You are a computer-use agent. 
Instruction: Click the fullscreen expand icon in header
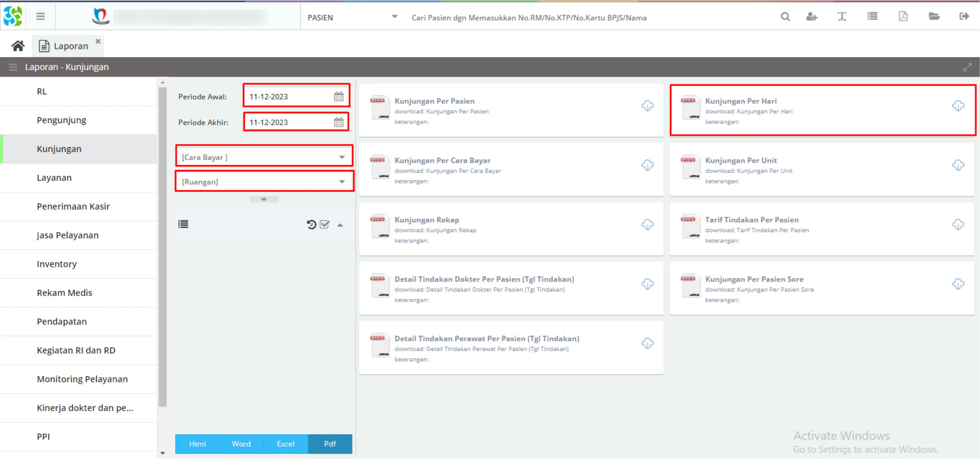point(967,67)
